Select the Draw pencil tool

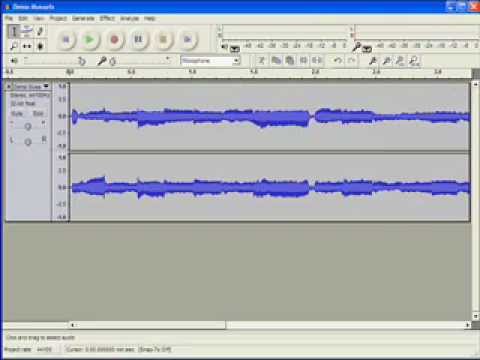tap(40, 32)
